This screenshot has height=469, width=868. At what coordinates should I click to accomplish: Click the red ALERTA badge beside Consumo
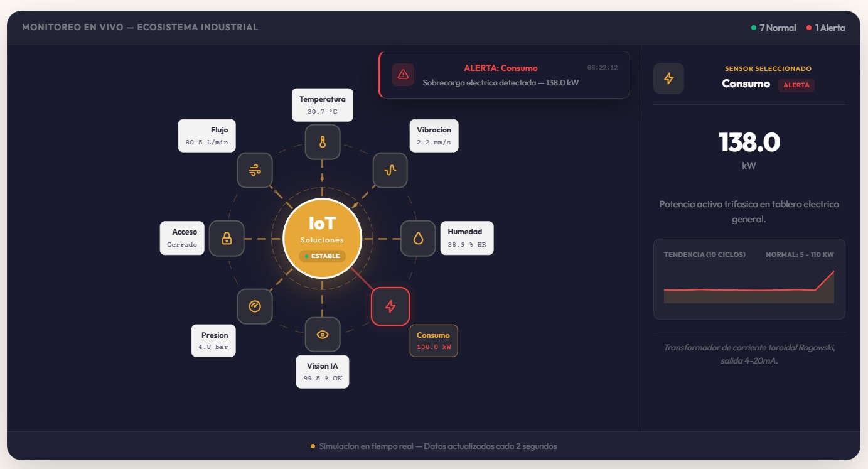tap(796, 85)
